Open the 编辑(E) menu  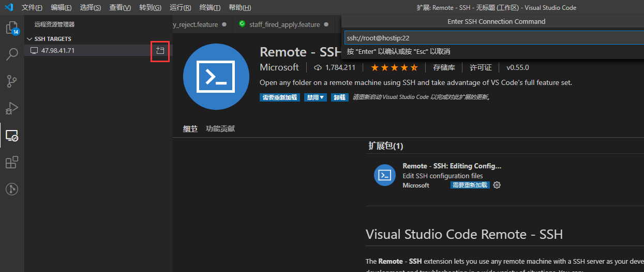(x=61, y=8)
